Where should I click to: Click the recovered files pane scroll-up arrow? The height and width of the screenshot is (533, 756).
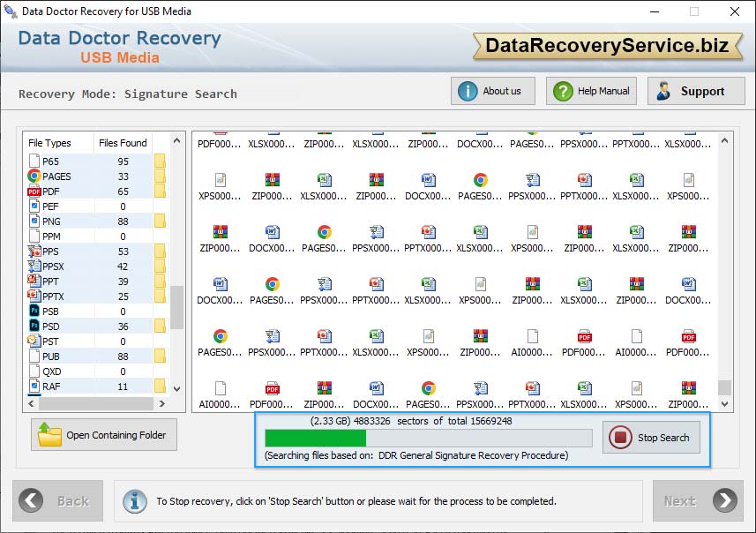pyautogui.click(x=724, y=141)
